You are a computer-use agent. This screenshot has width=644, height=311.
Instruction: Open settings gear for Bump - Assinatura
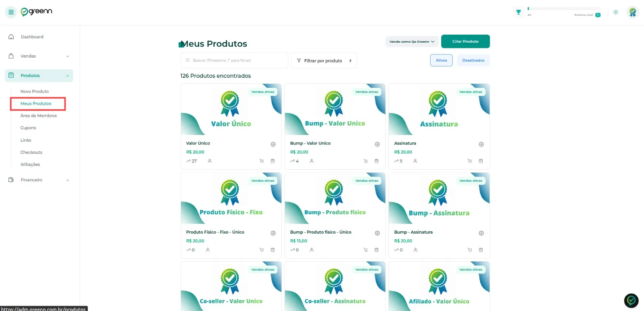pos(481,233)
